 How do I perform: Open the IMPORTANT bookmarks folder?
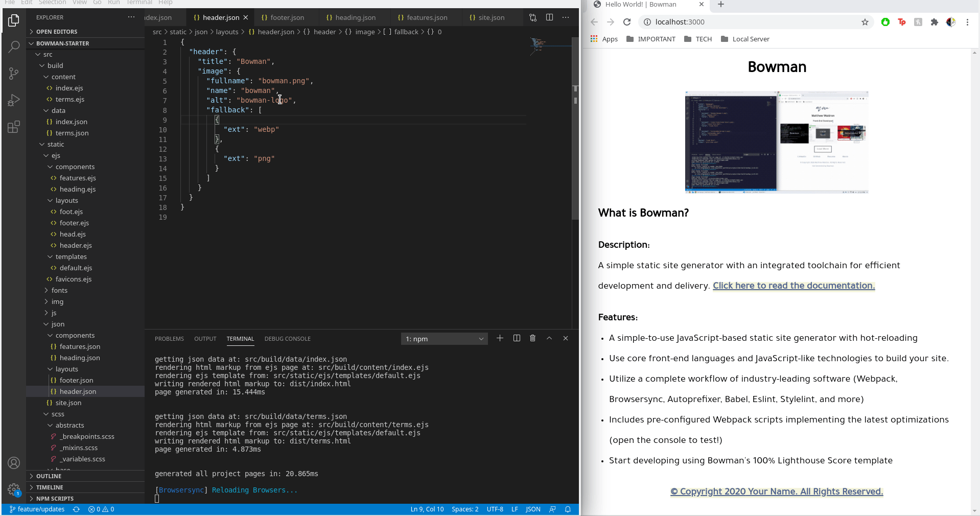[x=651, y=39]
